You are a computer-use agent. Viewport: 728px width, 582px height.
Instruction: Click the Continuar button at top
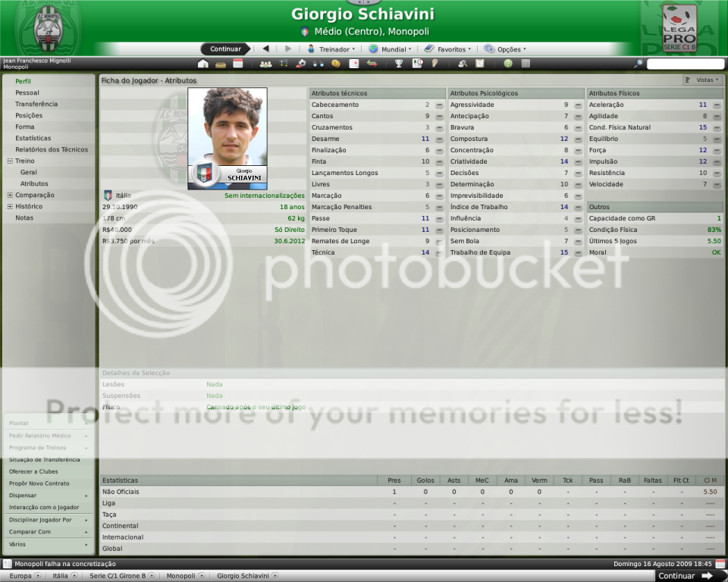225,49
